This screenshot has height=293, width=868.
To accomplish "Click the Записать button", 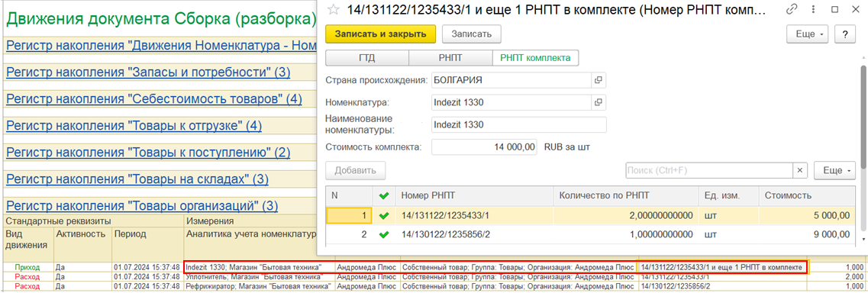I will (472, 34).
